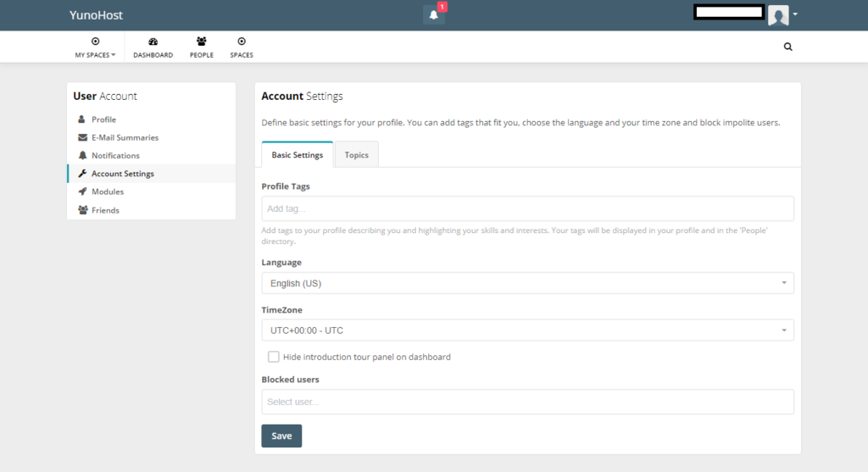This screenshot has width=868, height=472.
Task: Focus the Profile Tags input field
Action: point(527,208)
